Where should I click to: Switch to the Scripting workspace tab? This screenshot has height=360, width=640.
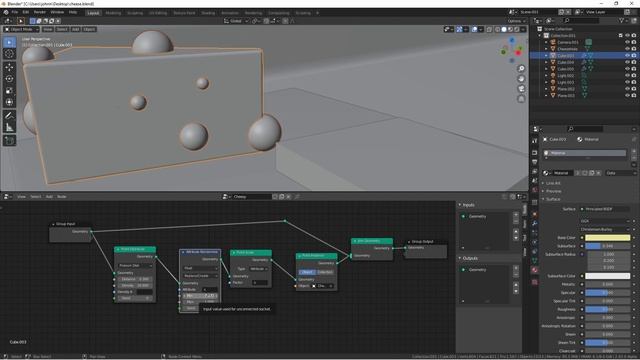coord(303,13)
